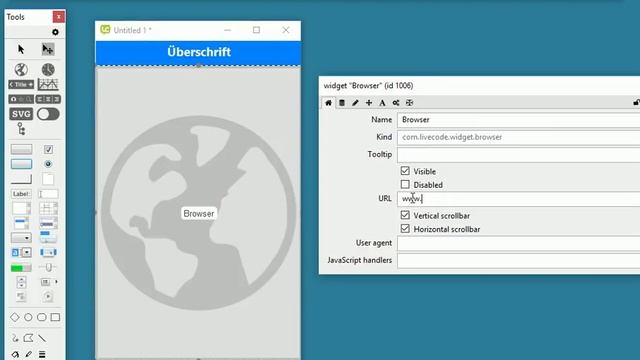Select the circle (oval) graphic tool
Viewport: 640px width, 360px height.
pos(28,317)
